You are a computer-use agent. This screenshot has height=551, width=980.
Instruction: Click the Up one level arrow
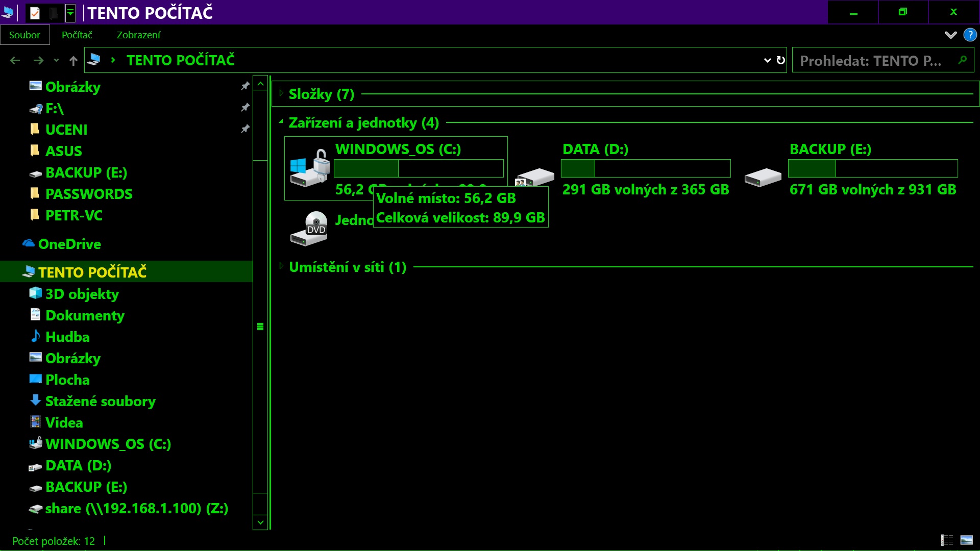73,61
